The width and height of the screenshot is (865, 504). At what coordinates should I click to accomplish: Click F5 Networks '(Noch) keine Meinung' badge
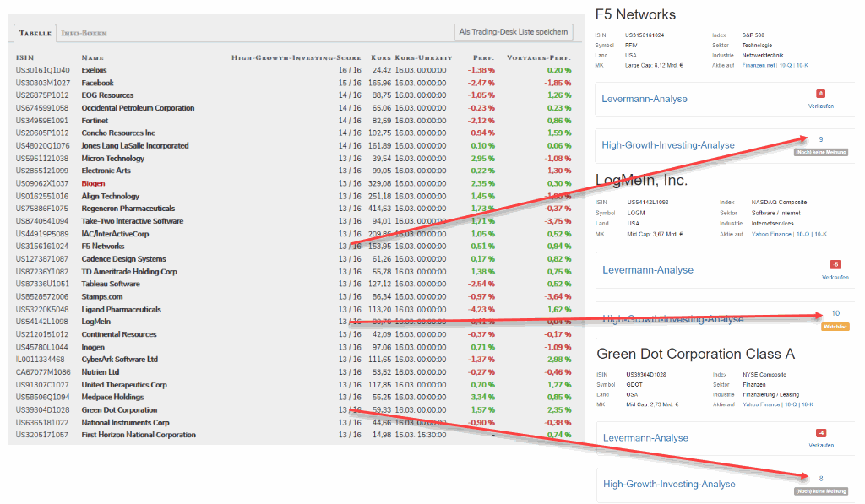pos(821,152)
